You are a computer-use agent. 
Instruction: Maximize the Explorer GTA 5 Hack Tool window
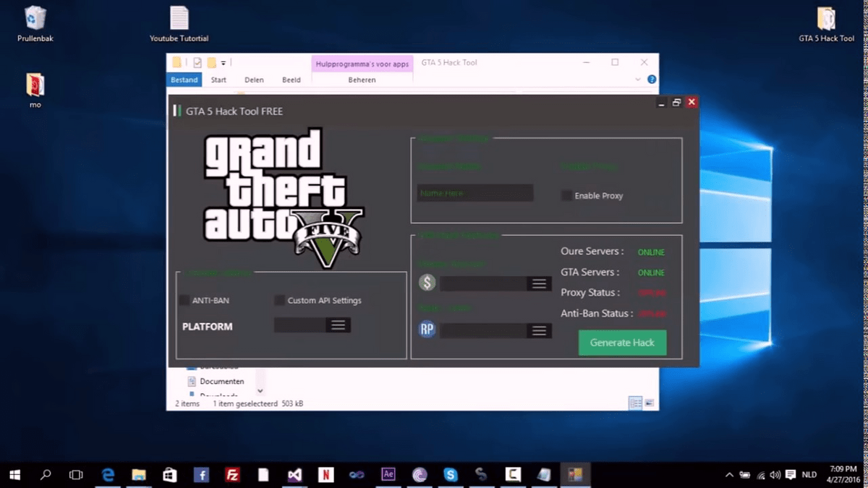point(615,63)
